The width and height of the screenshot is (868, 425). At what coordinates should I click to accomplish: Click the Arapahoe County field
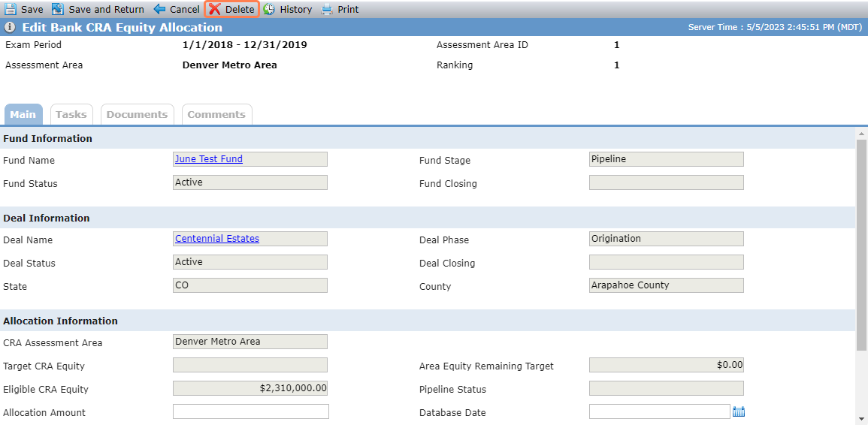pos(667,285)
